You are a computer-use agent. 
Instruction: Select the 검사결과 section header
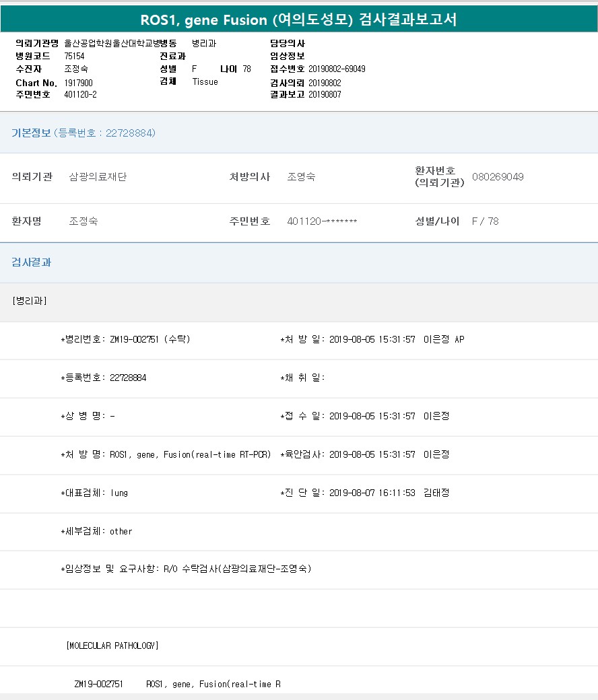click(x=31, y=262)
